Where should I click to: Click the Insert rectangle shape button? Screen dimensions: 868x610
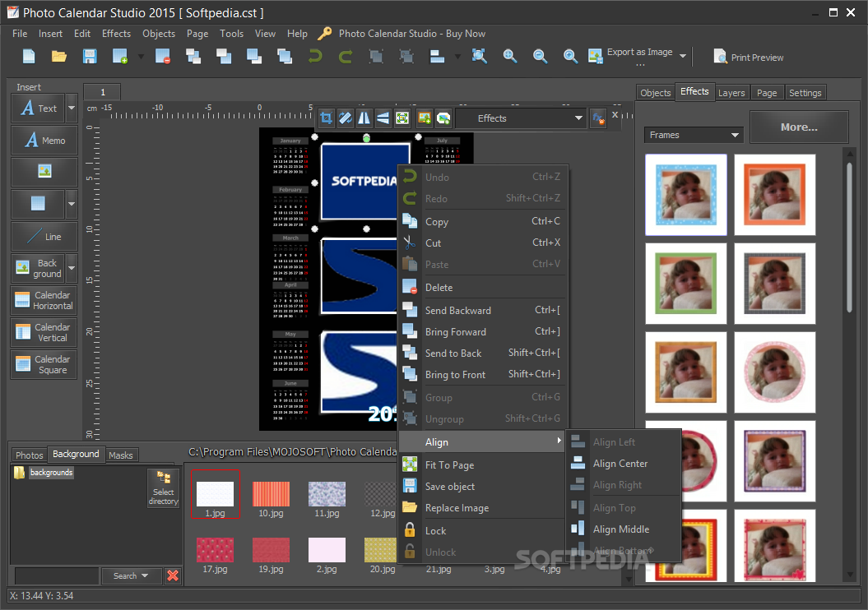(38, 204)
